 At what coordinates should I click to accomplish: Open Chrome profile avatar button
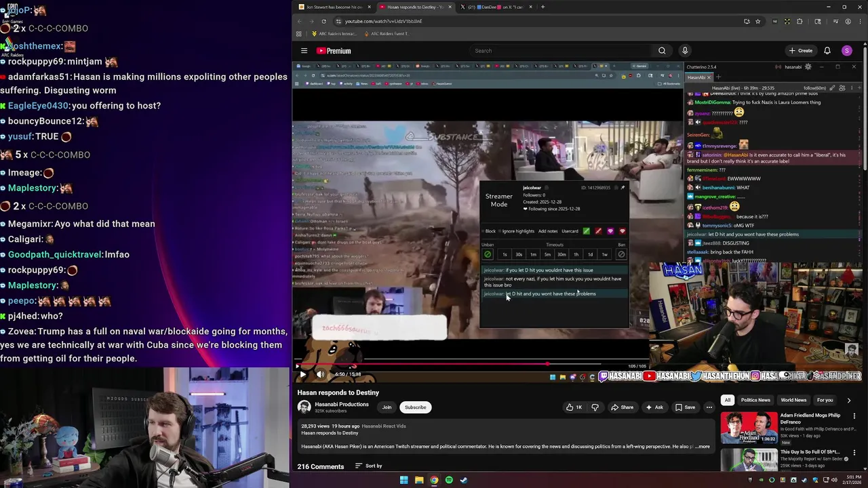click(x=848, y=21)
